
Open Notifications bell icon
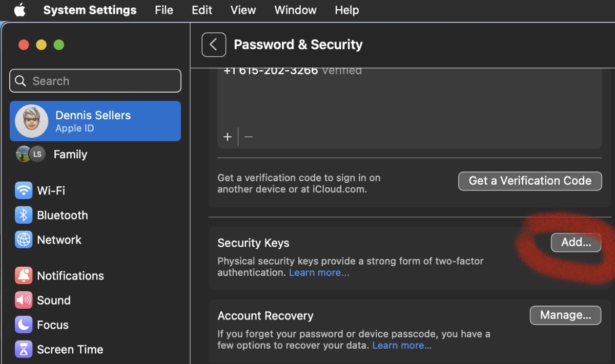pyautogui.click(x=24, y=275)
